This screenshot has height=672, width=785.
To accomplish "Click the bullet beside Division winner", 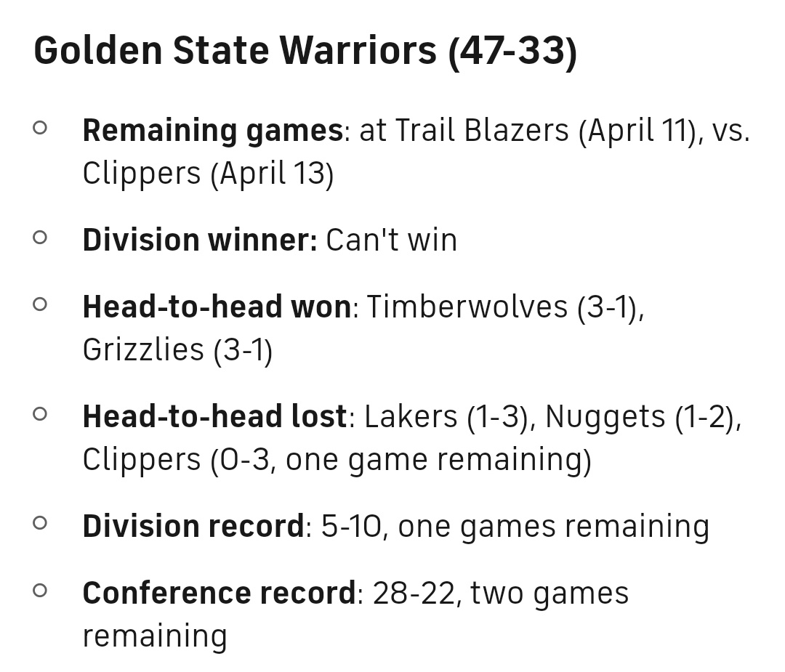I will pos(40,238).
